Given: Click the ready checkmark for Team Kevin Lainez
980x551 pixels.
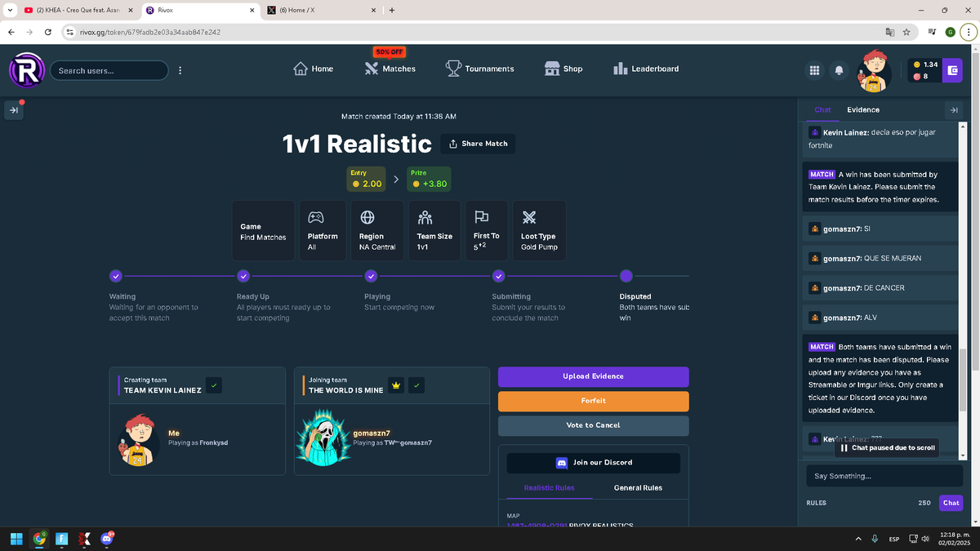Looking at the screenshot, I should (x=213, y=384).
